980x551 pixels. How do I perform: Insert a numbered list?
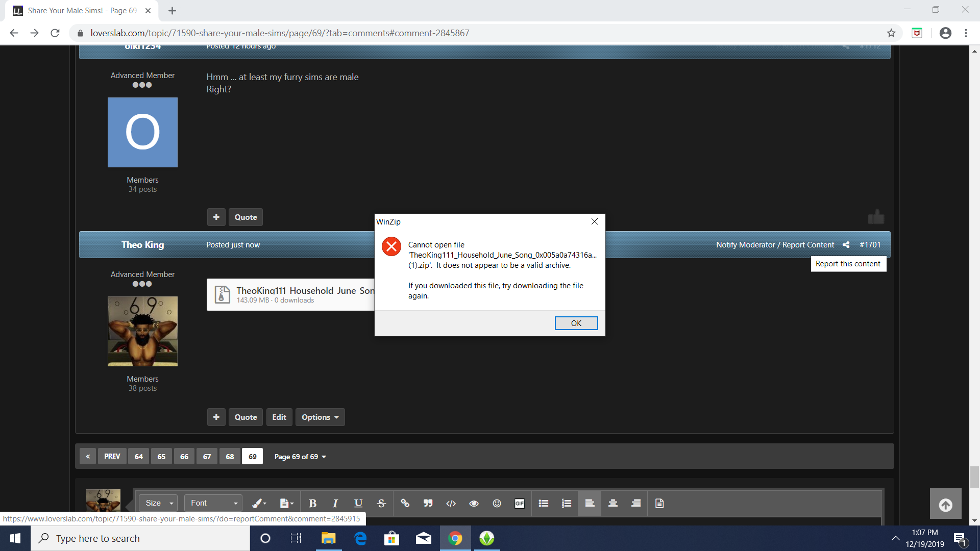567,503
